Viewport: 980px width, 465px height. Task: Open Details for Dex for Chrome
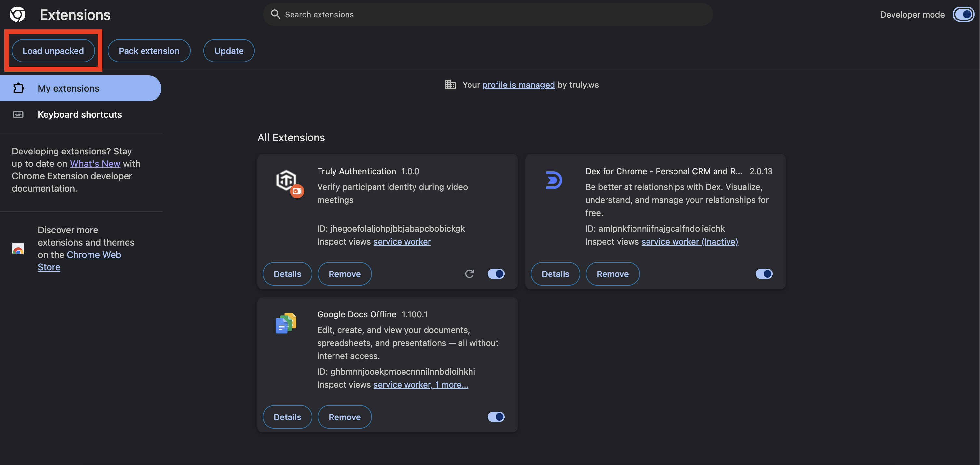coord(555,274)
